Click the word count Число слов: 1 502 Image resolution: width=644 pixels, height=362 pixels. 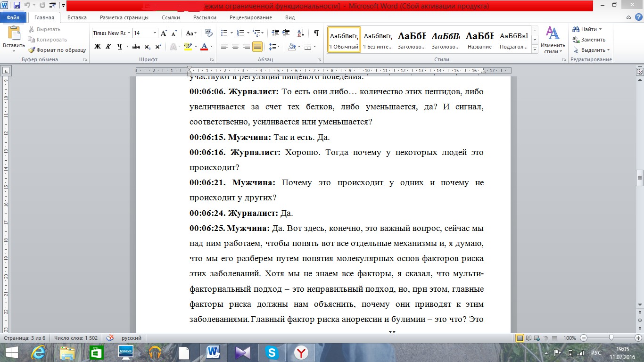pos(76,338)
